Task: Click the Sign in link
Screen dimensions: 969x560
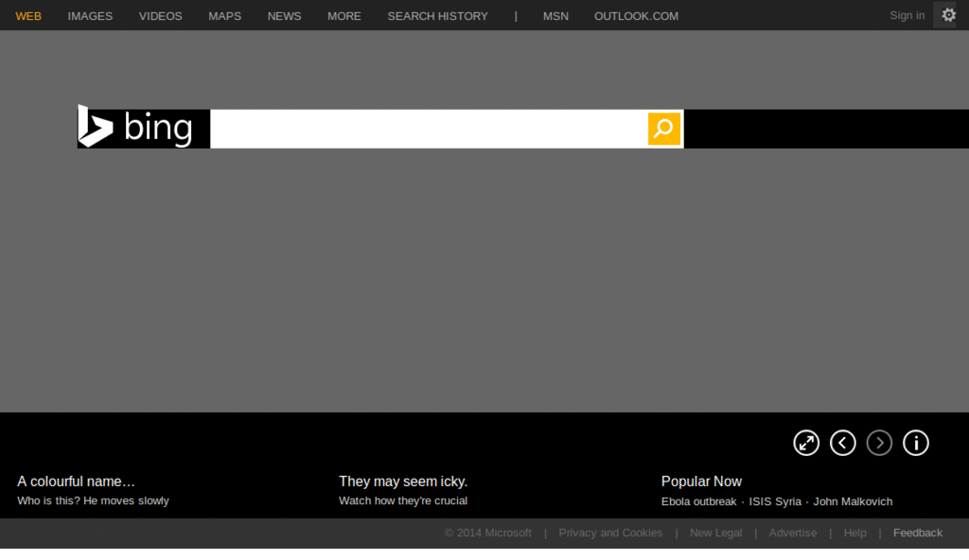Action: tap(907, 15)
